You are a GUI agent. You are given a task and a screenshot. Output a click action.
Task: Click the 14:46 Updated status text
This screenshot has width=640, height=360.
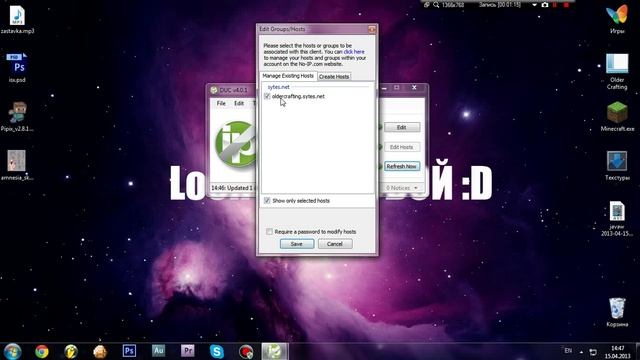coord(232,188)
